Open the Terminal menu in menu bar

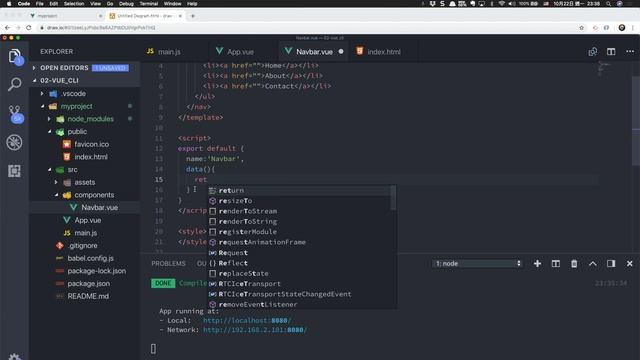point(149,4)
